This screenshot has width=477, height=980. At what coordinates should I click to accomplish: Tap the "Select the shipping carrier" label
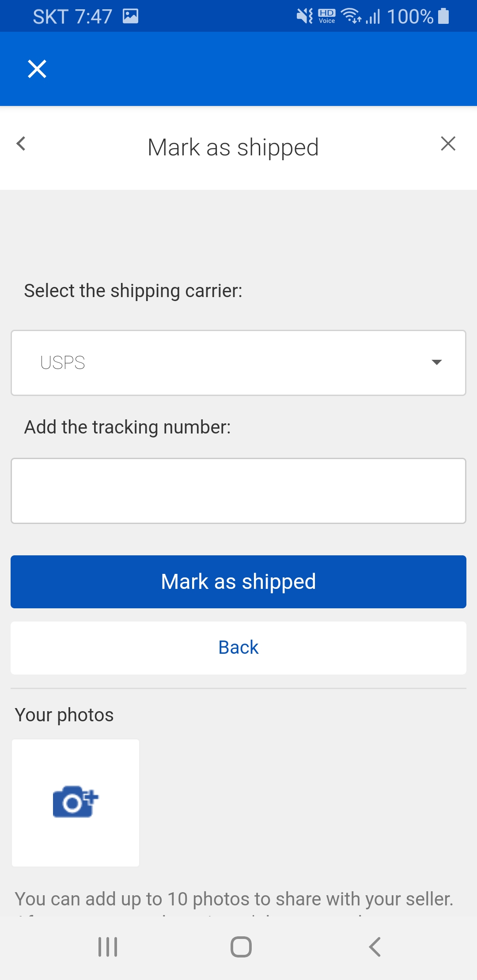click(x=133, y=291)
